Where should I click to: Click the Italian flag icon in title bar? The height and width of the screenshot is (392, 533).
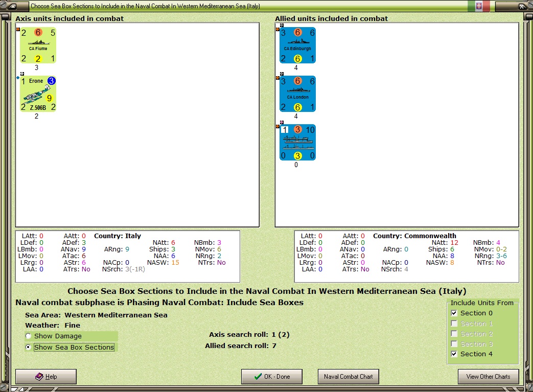point(479,6)
